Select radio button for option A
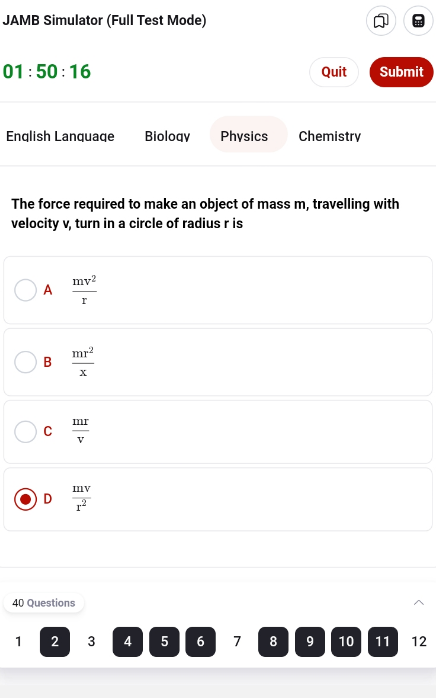Image resolution: width=436 pixels, height=698 pixels. (25, 290)
